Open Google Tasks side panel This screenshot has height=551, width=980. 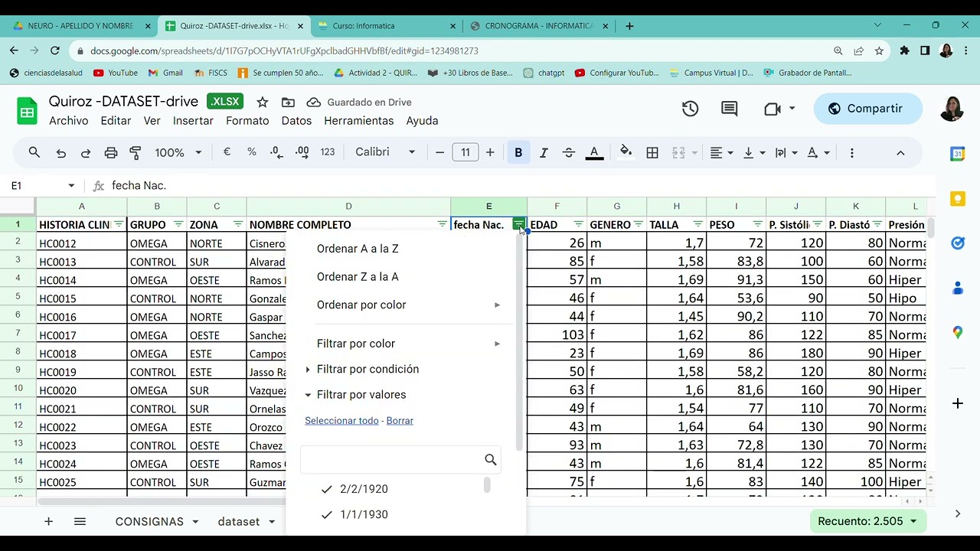(957, 243)
